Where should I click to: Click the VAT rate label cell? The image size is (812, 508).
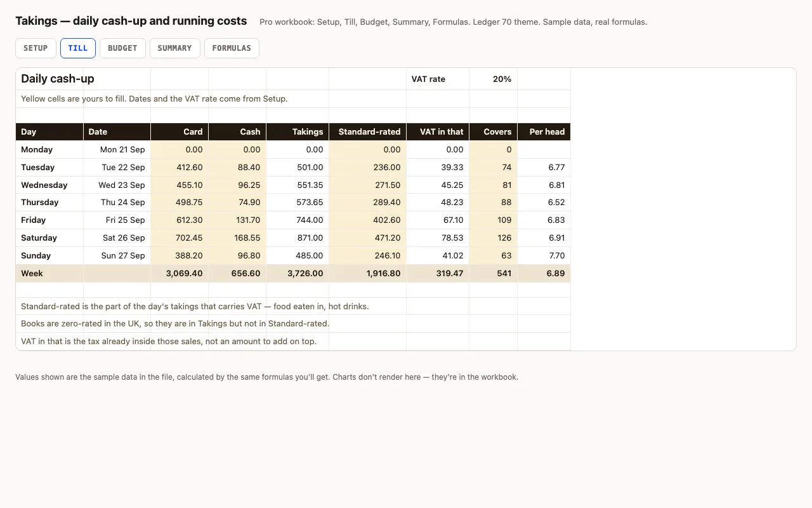pos(438,79)
